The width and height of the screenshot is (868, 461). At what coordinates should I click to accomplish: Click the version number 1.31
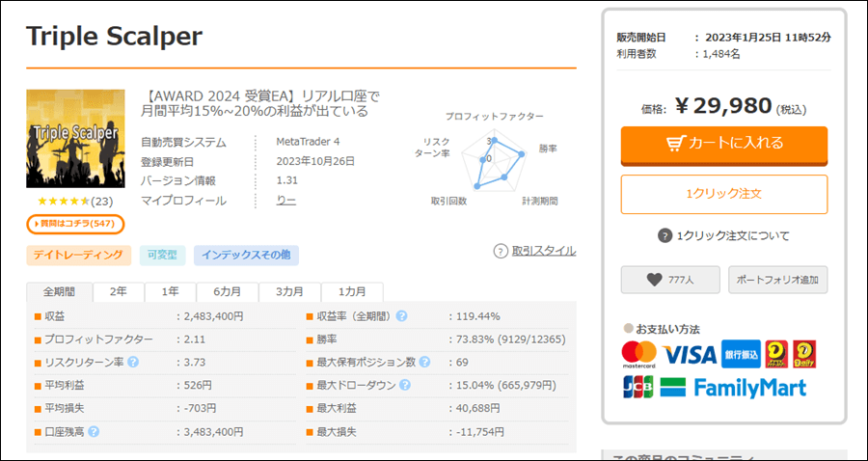286,180
